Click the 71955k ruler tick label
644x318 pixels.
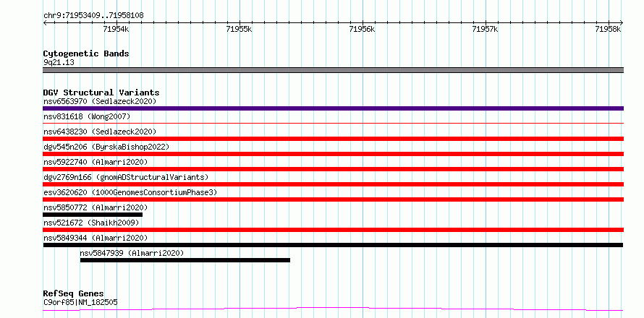click(239, 29)
